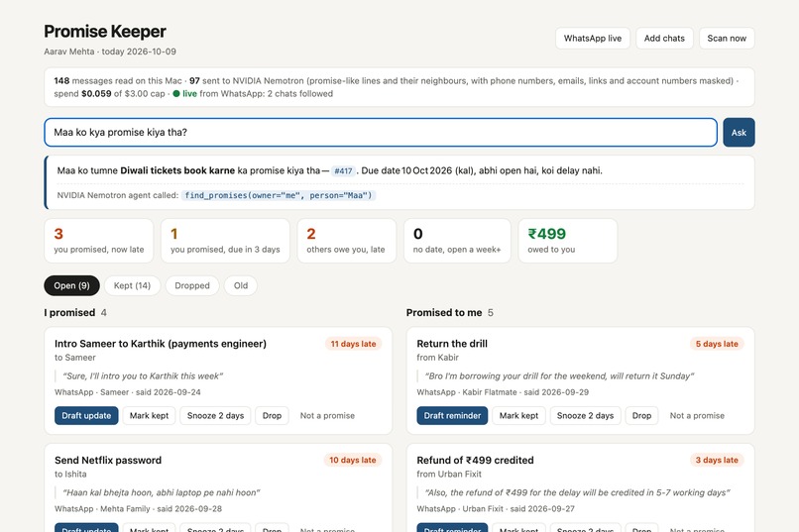Screen dimensions: 799x532
Task: Click the Add chats button
Action: pyautogui.click(x=664, y=39)
